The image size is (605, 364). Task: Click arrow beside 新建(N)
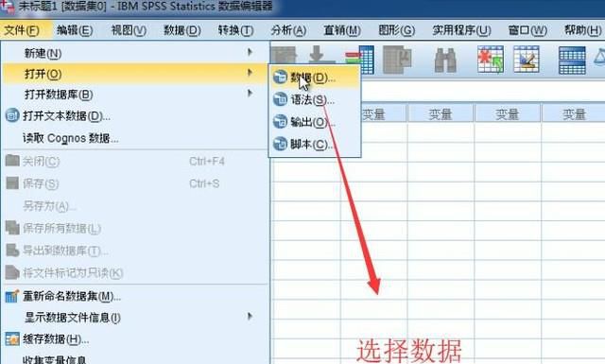coord(250,52)
